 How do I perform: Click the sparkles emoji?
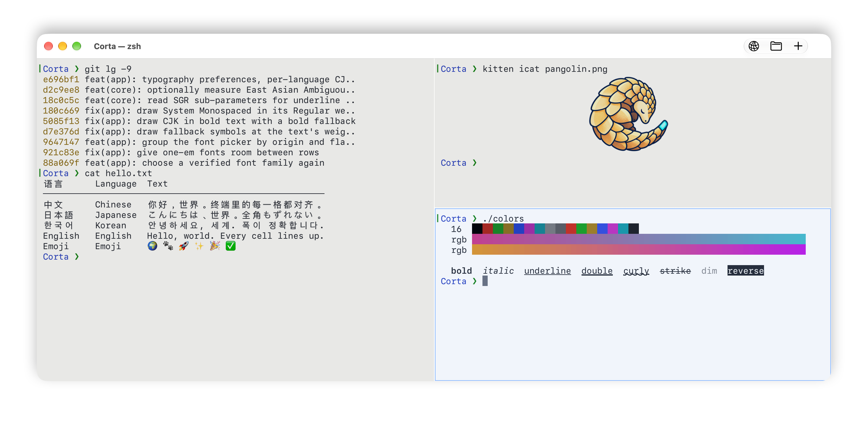click(x=199, y=246)
